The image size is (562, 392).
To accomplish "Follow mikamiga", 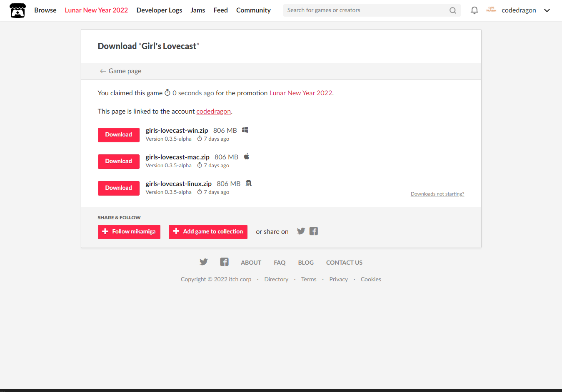I will (129, 232).
